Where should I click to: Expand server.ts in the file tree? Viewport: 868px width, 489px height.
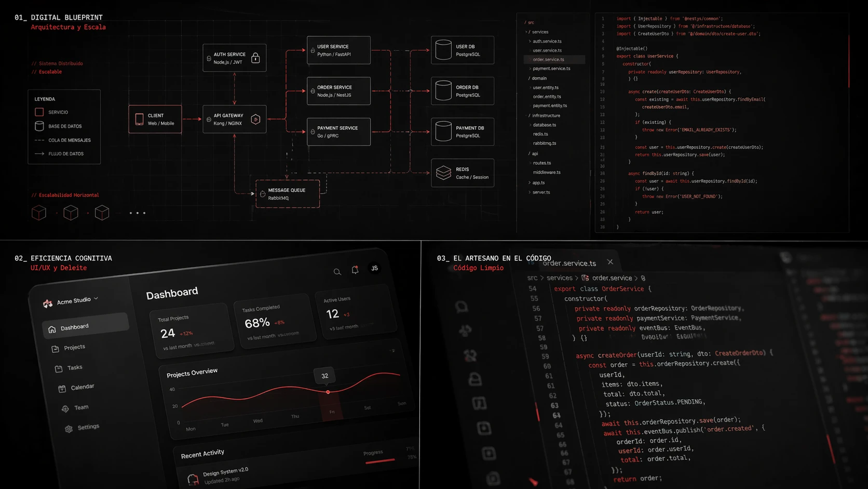(541, 192)
